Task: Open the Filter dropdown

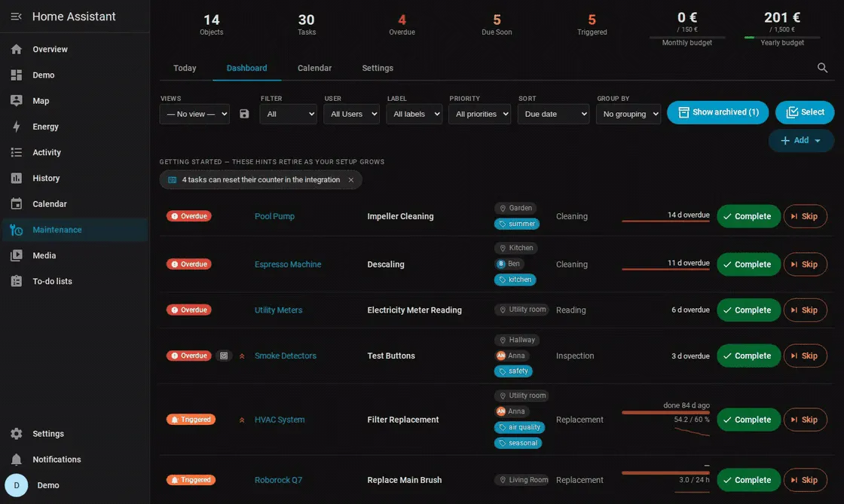Action: point(288,114)
